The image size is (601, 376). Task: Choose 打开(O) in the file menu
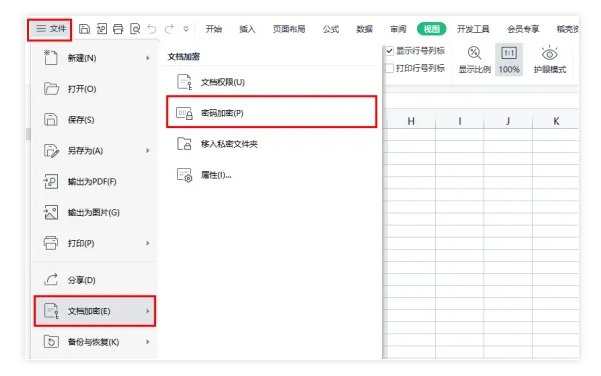tap(95, 89)
